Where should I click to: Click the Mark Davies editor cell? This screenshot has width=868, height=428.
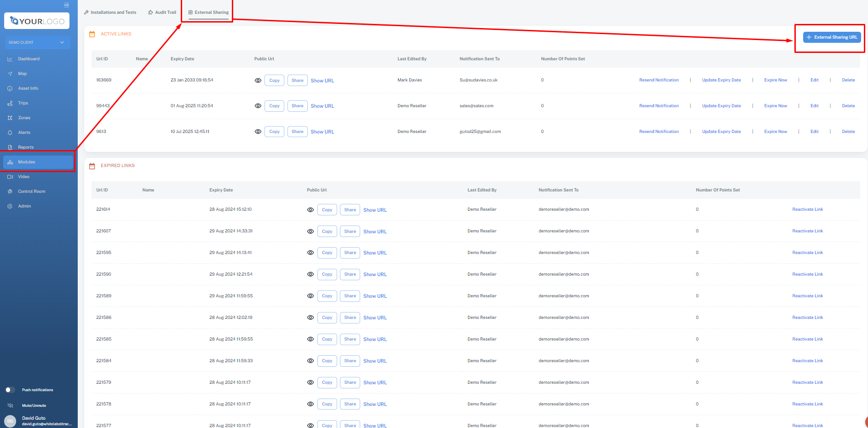(409, 80)
